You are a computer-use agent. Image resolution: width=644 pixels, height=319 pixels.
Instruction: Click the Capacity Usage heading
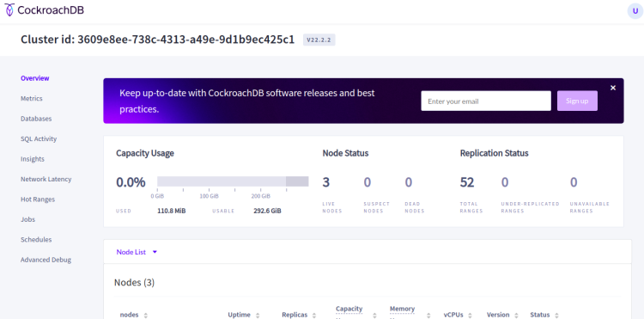145,153
